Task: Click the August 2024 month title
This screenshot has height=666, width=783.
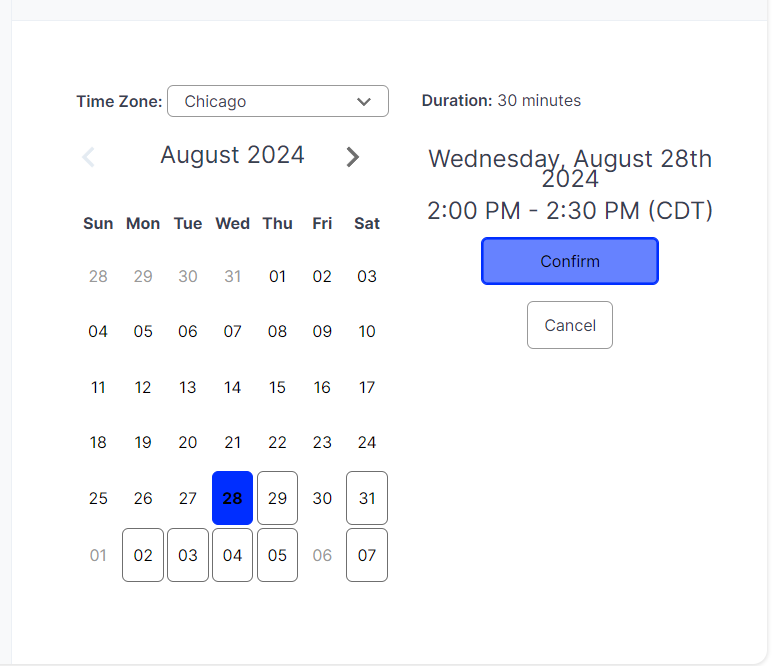Action: pyautogui.click(x=232, y=155)
